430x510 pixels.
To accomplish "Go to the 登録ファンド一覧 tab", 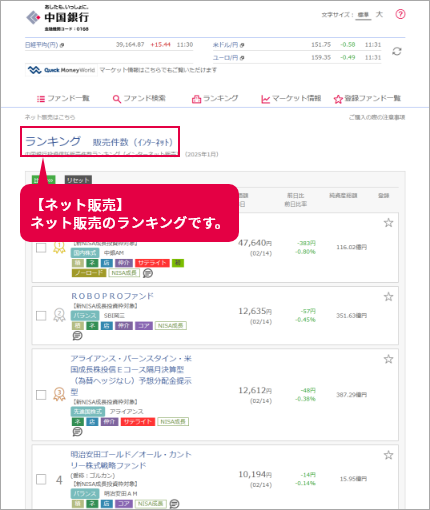I will click(x=367, y=98).
